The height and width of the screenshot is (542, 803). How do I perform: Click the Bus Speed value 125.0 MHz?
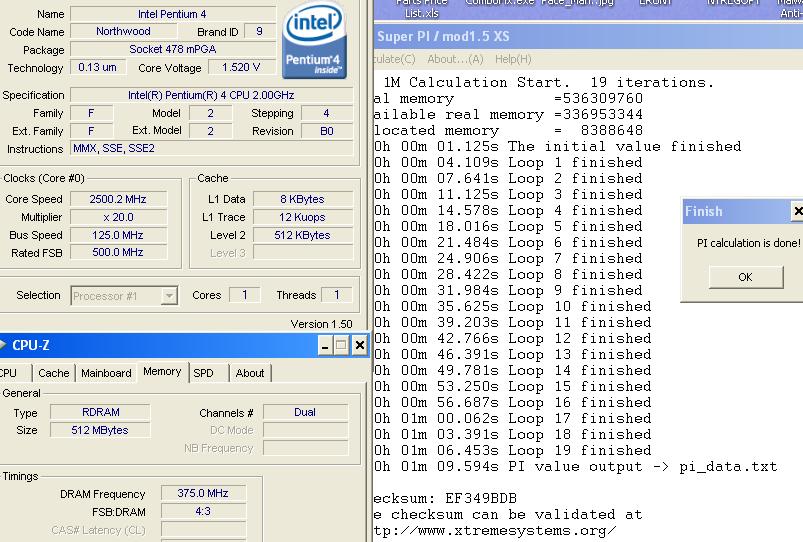tap(118, 235)
